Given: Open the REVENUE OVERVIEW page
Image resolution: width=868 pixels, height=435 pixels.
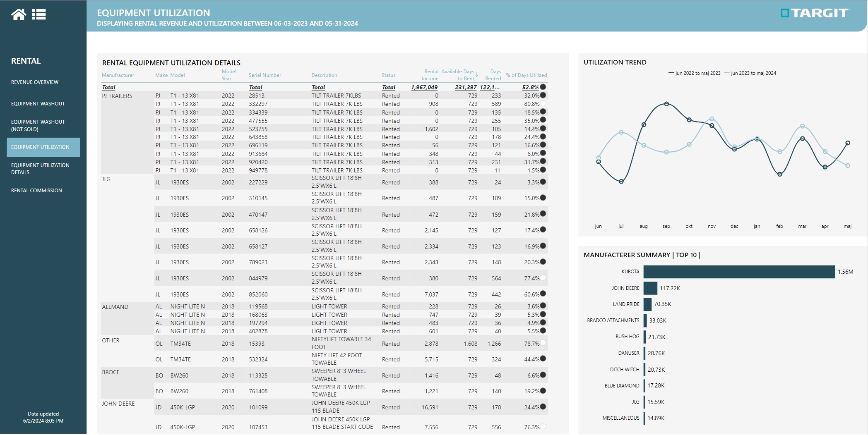Looking at the screenshot, I should pyautogui.click(x=35, y=82).
